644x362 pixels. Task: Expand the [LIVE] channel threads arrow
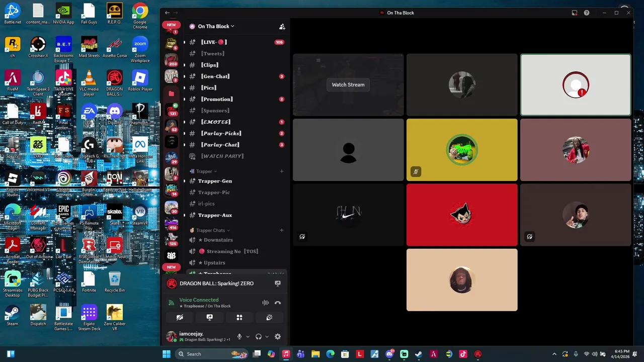click(184, 42)
